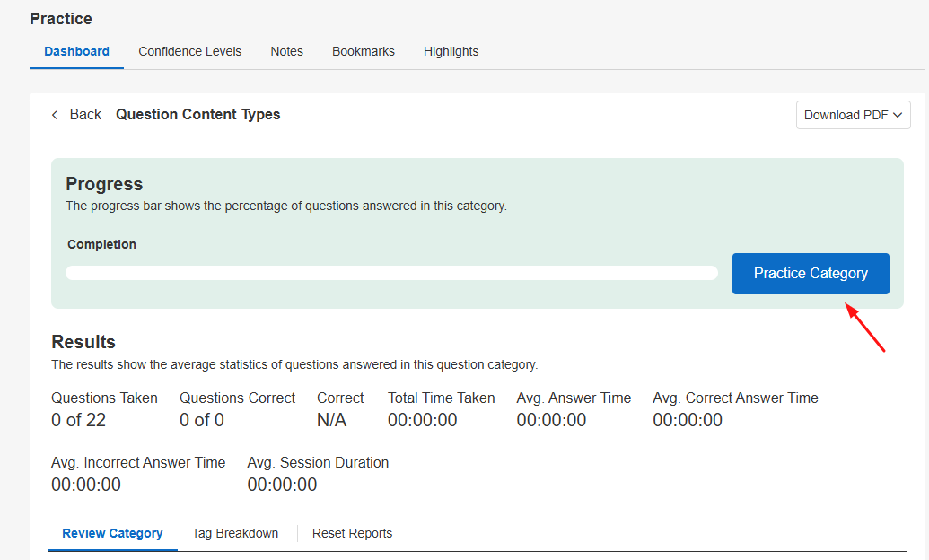Click the Completion progress bar
Screen dimensions: 929x560
[391, 273]
